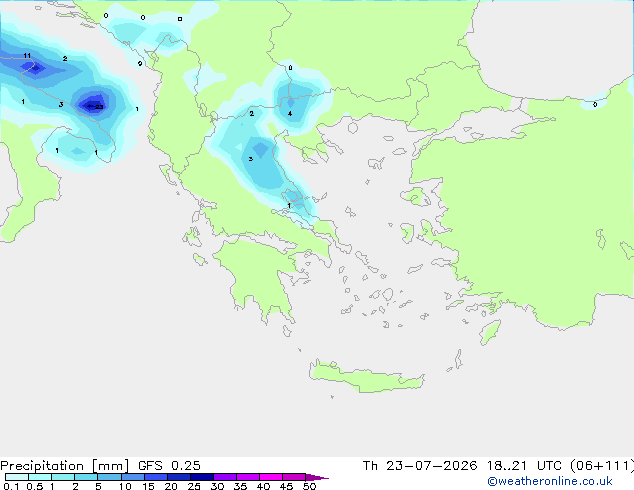The width and height of the screenshot is (634, 490).
Task: Click the 'GFS 0.25' model label
Action: point(169,466)
